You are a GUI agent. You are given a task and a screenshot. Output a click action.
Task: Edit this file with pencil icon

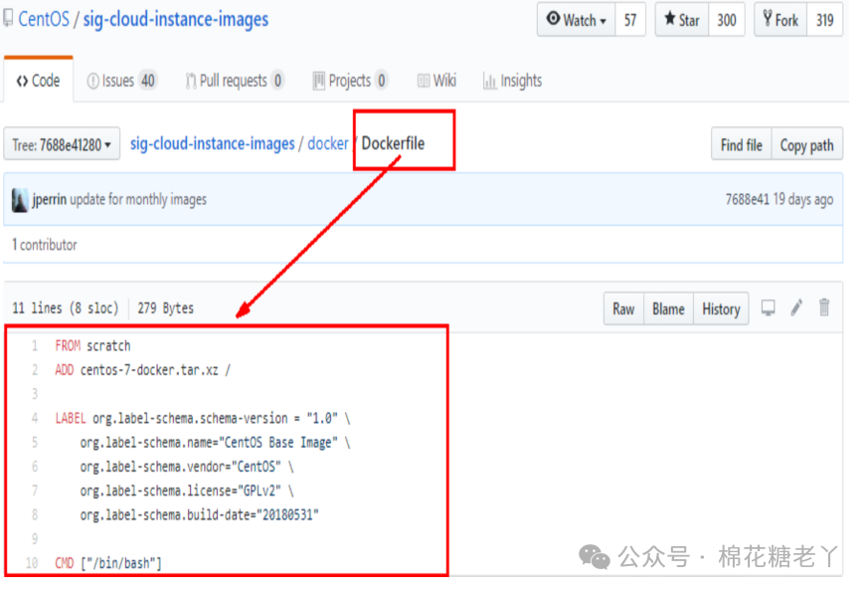pos(796,307)
